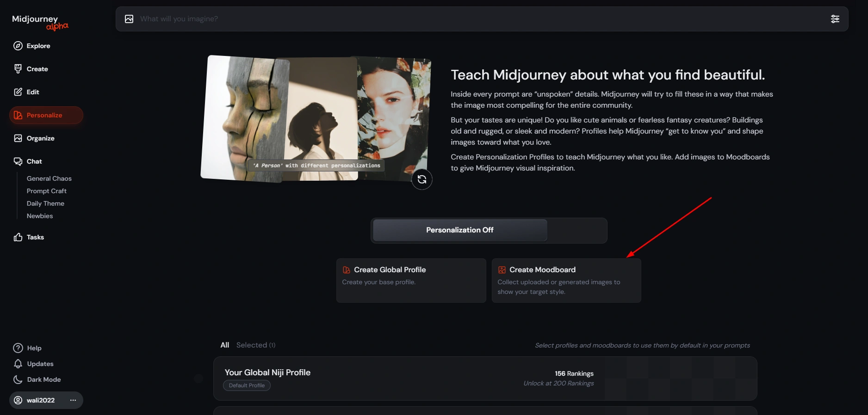
Task: Click the Midjourney alpha logo
Action: pos(40,22)
